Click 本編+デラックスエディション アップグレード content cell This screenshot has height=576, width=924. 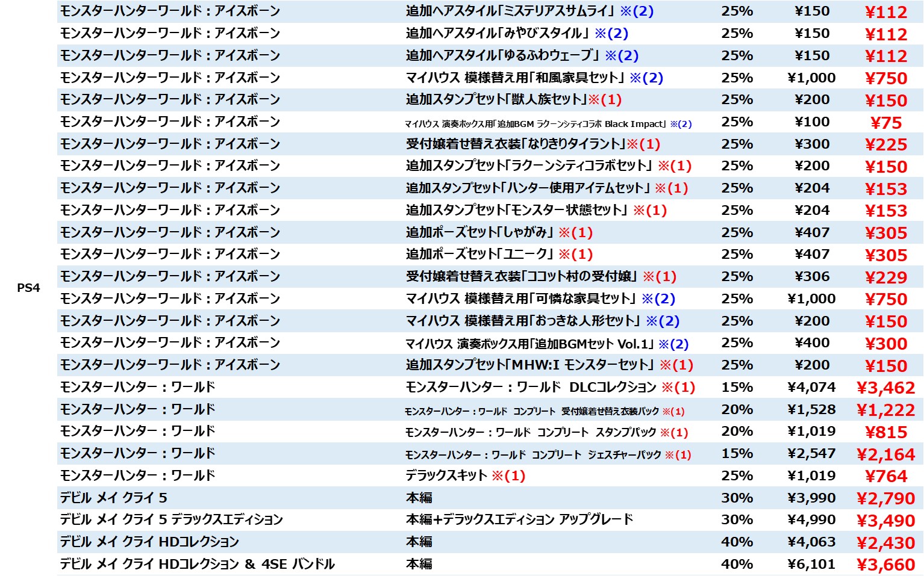click(x=519, y=519)
